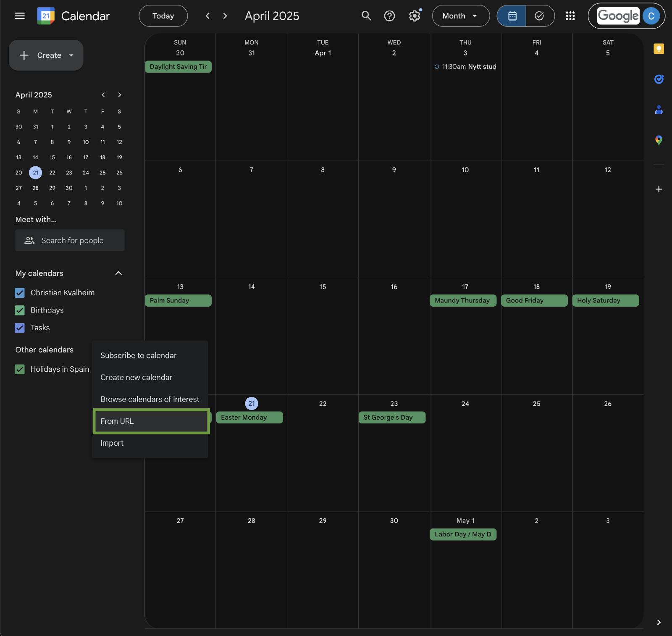Jump to Today

[x=163, y=16]
